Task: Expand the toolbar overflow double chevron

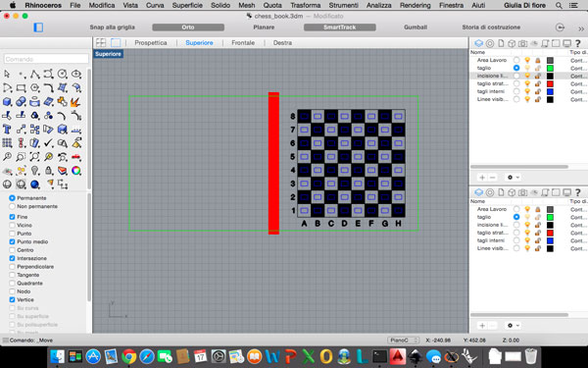Action: click(581, 28)
